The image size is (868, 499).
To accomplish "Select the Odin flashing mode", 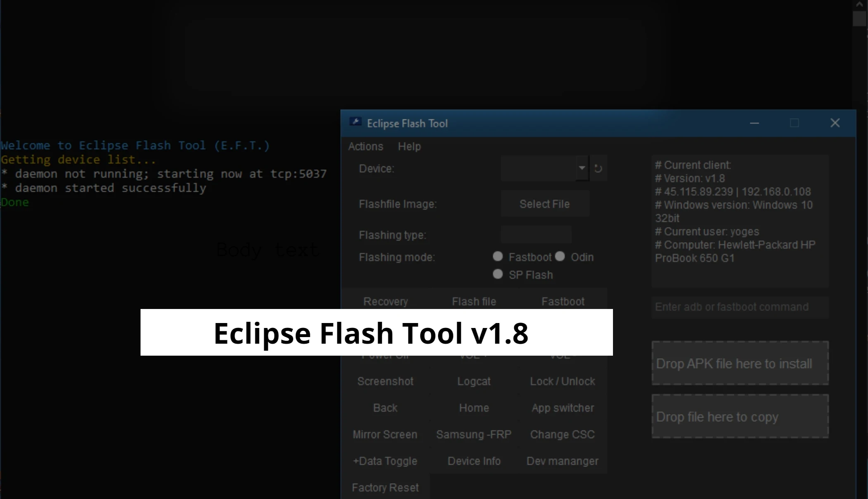I will [x=560, y=257].
